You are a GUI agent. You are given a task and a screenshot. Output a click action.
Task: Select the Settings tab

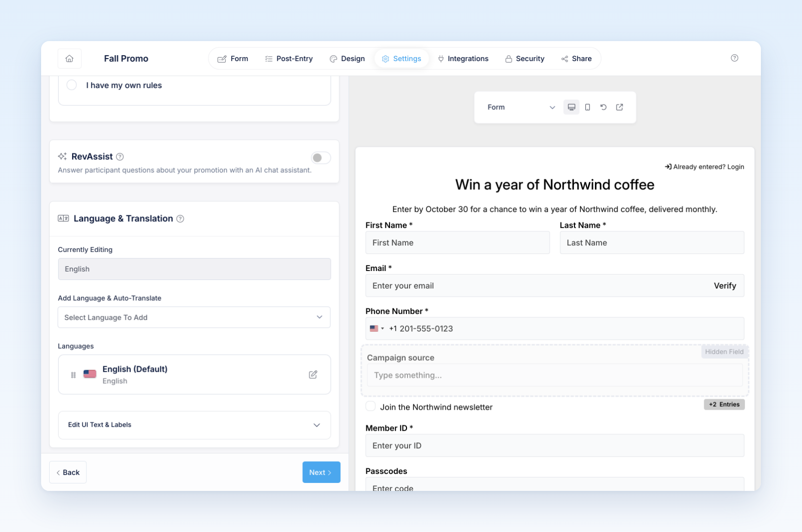[x=402, y=59]
